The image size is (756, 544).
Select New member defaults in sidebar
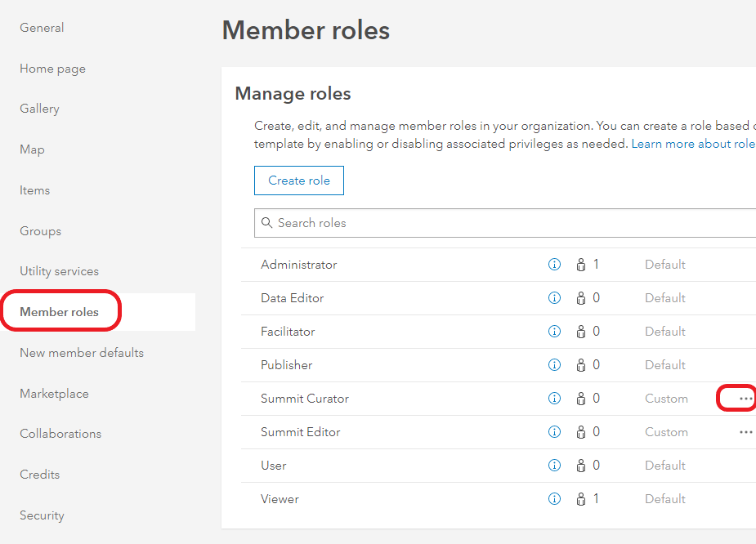(82, 353)
